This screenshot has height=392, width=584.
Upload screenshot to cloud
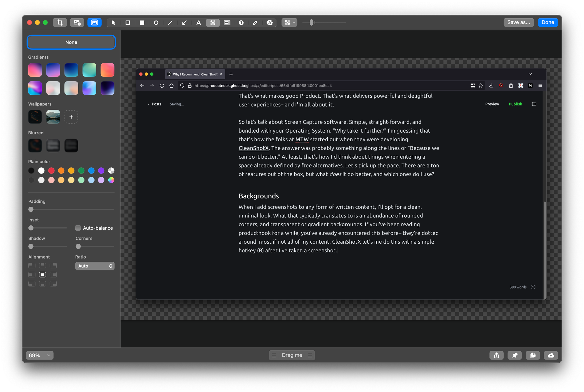pyautogui.click(x=551, y=355)
